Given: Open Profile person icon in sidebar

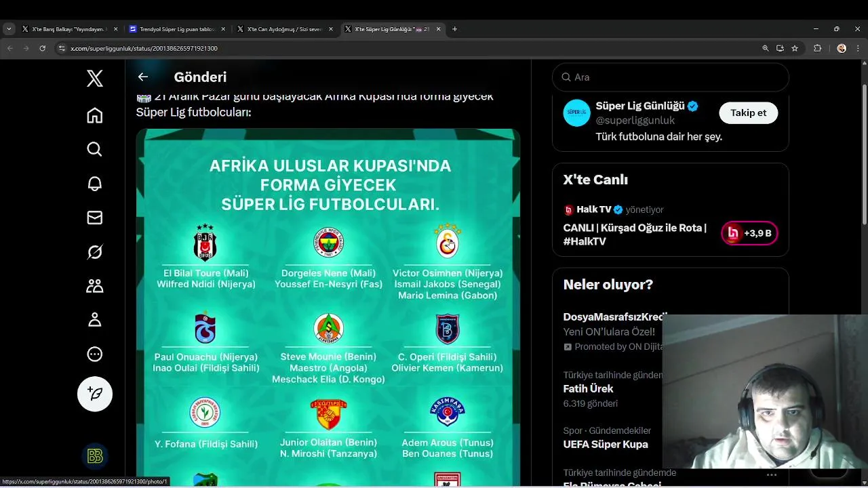Looking at the screenshot, I should (95, 320).
